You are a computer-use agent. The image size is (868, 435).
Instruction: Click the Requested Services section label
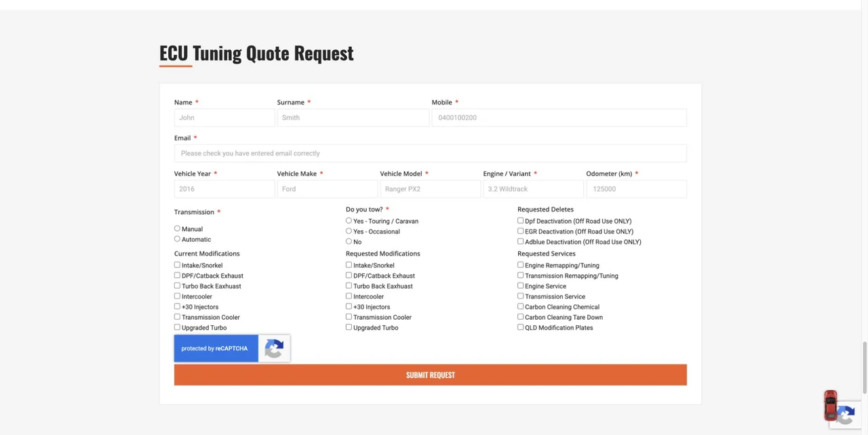click(547, 253)
